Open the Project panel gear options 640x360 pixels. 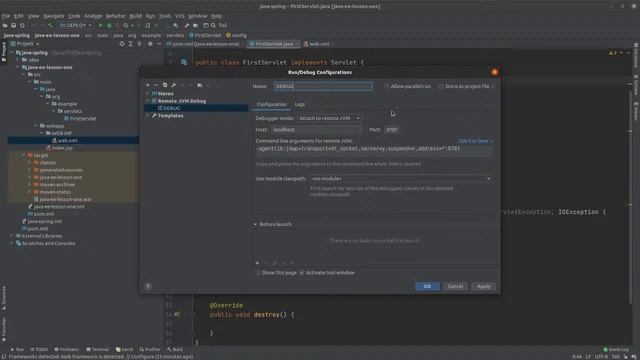tap(150, 44)
